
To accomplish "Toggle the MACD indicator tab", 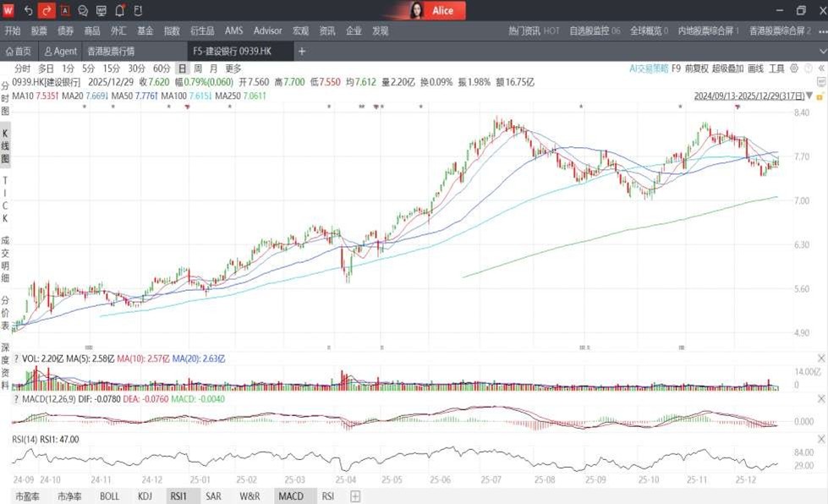I will coord(291,496).
